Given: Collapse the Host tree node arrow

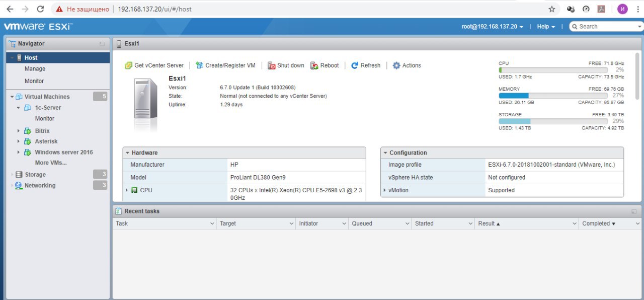Looking at the screenshot, I should pyautogui.click(x=12, y=58).
